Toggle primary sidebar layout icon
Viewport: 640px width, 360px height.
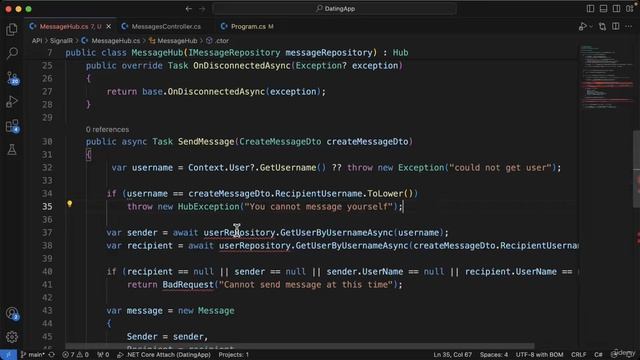pyautogui.click(x=590, y=9)
